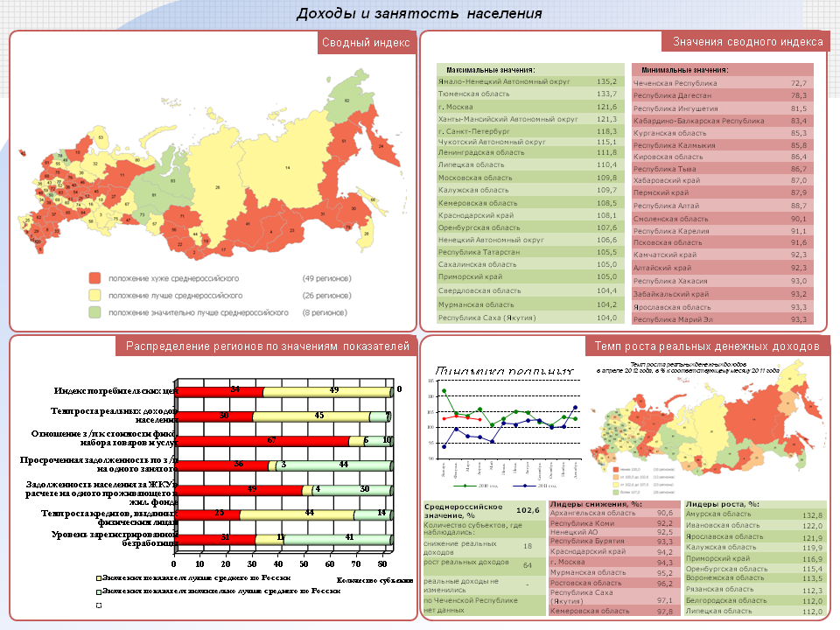Click the yellow bar segment labeled 45
This screenshot has width=840, height=630.
click(311, 416)
